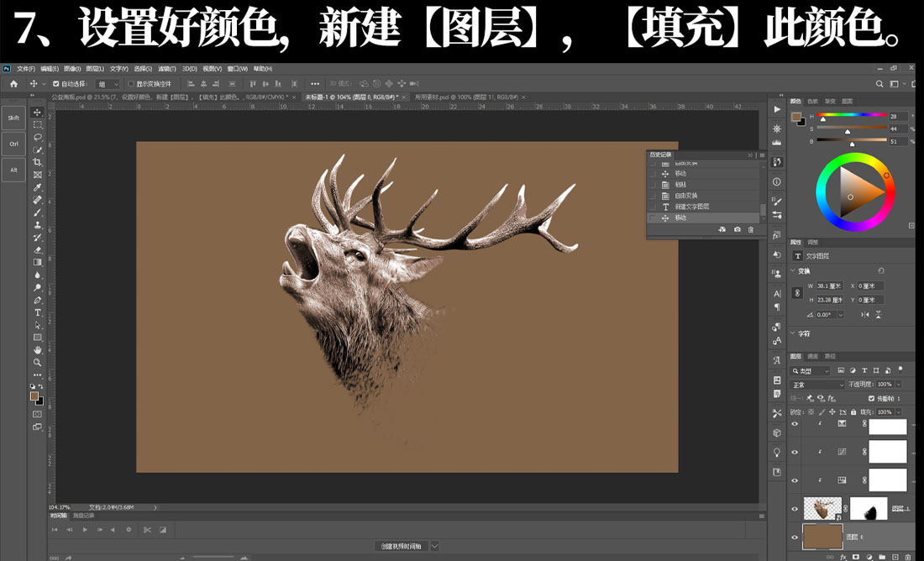Click the delete layer trash icon

[x=908, y=556]
